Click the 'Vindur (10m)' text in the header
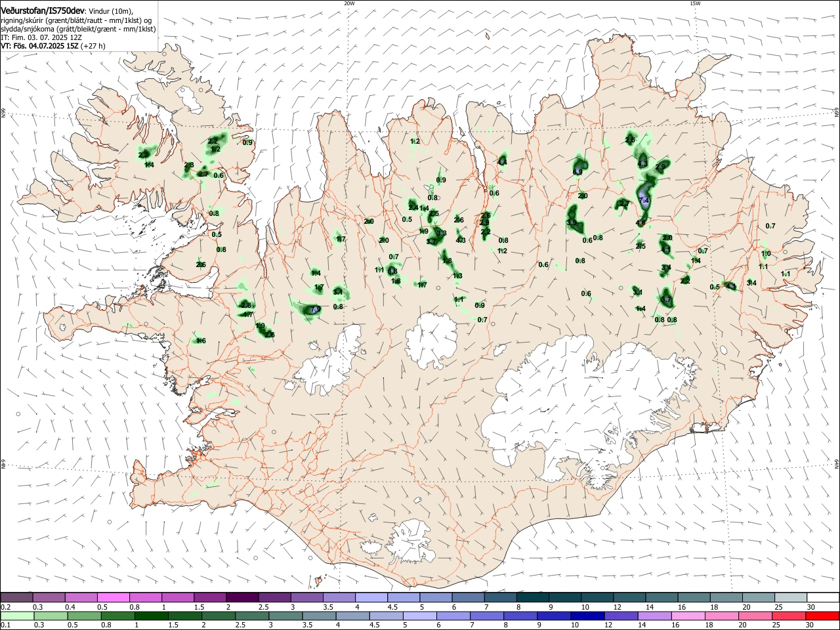 pos(111,11)
